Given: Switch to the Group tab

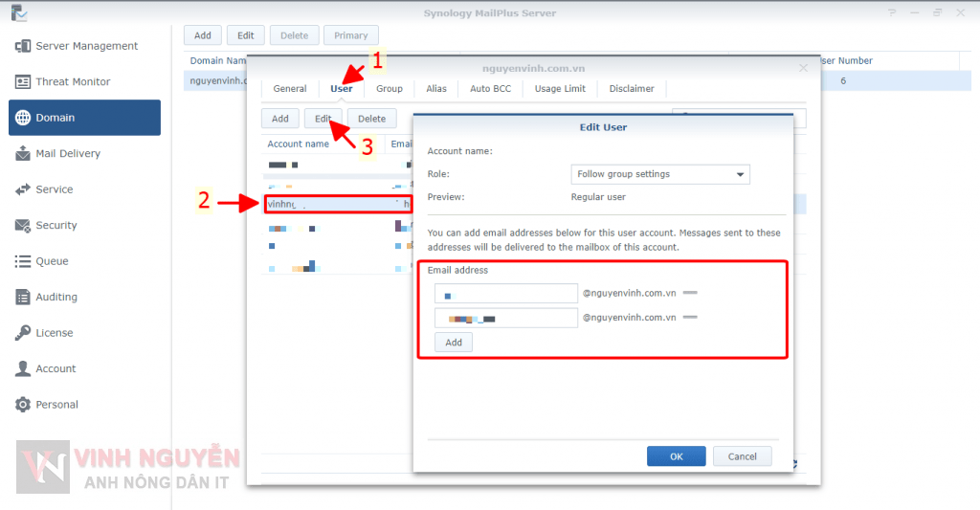Looking at the screenshot, I should (x=389, y=89).
